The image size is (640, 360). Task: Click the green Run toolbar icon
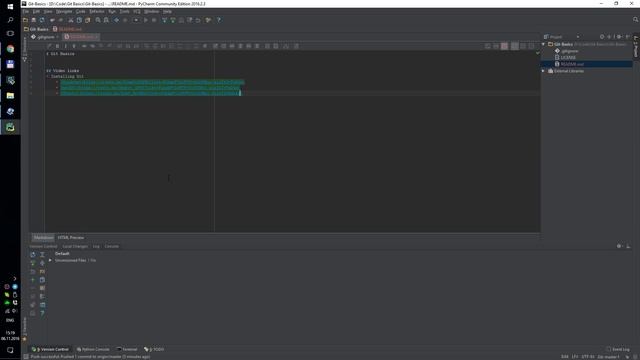point(146,20)
